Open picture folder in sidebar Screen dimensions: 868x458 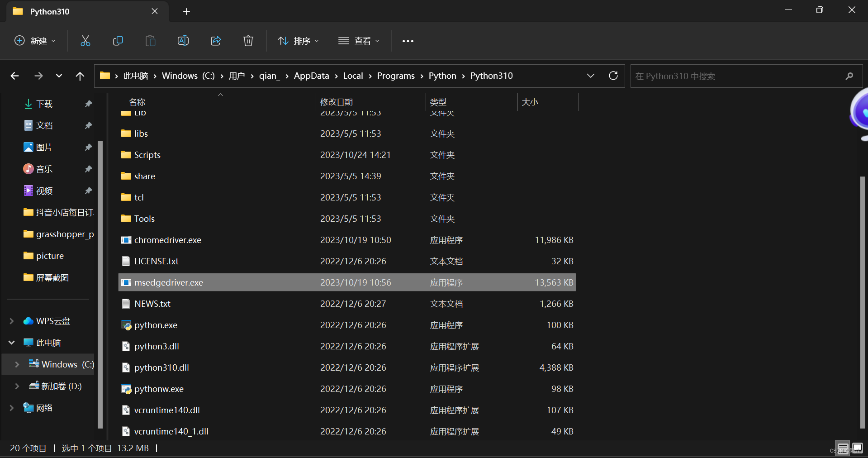pos(43,256)
